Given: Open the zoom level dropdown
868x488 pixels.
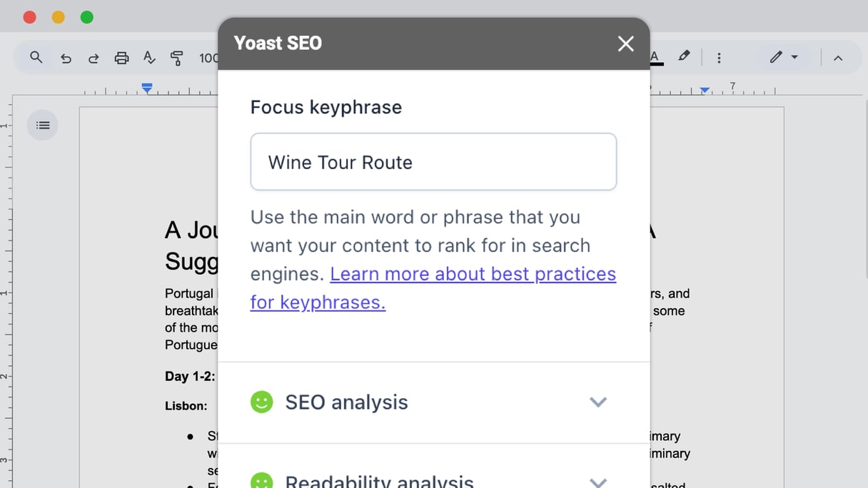Looking at the screenshot, I should click(x=208, y=58).
